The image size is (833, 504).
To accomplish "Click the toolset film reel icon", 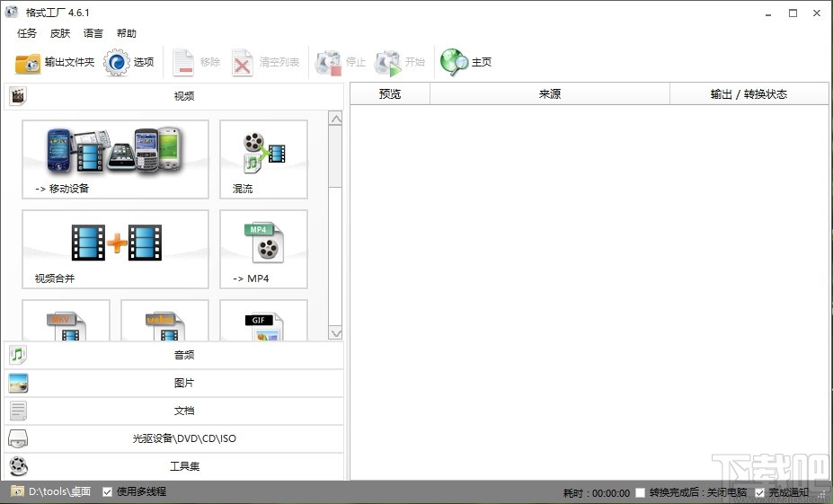I will click(18, 466).
